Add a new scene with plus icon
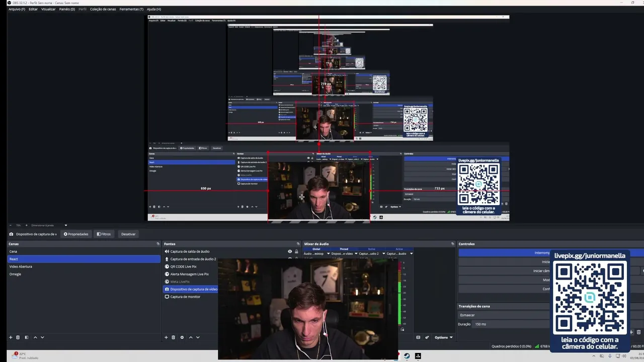 coord(11,337)
